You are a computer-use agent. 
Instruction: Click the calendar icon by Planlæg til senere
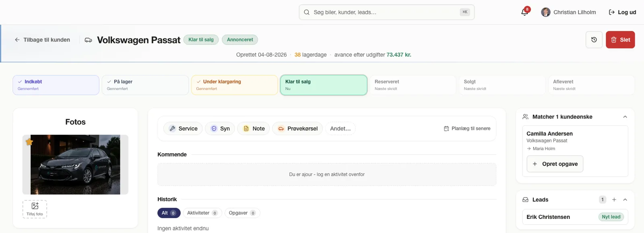coord(446,129)
